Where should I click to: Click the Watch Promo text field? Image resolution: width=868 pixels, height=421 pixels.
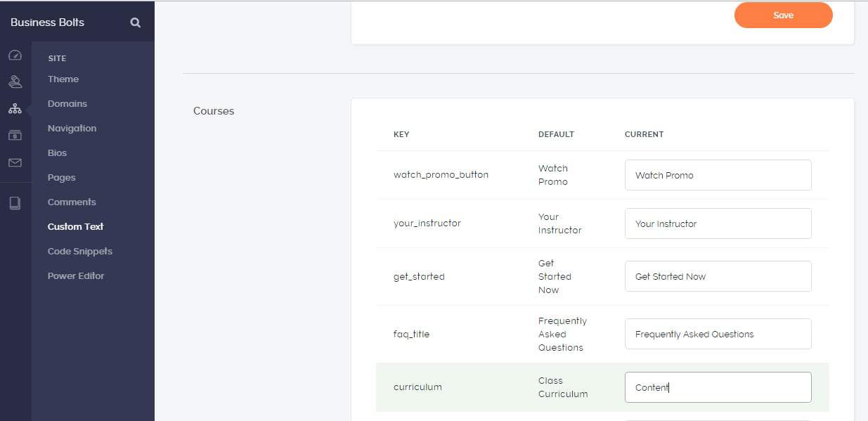tap(718, 175)
